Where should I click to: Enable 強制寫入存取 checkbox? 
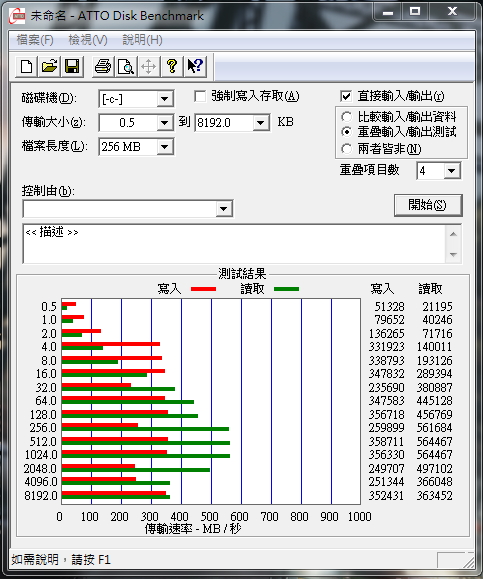point(200,96)
